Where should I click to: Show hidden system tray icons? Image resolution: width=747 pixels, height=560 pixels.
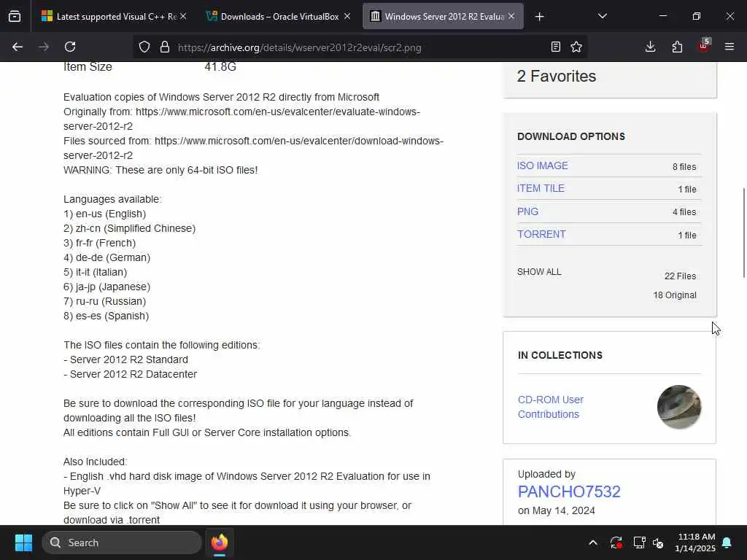(592, 542)
